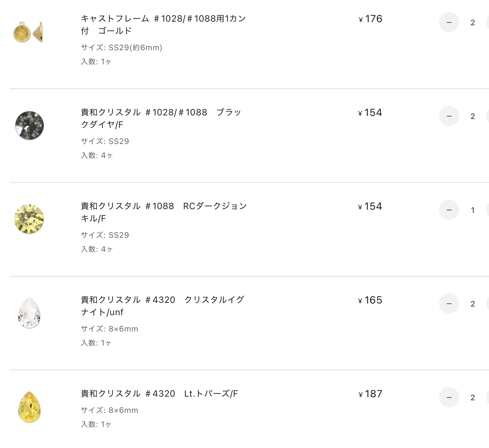Select quantity value for cast frame item

point(473,22)
